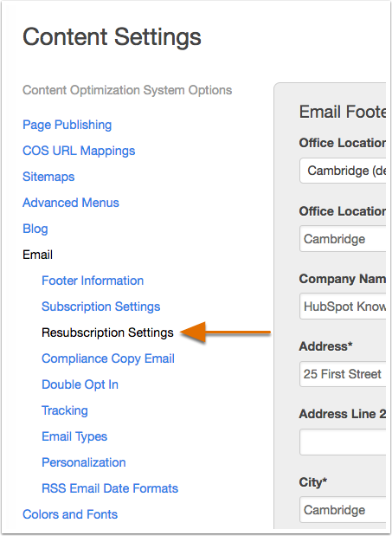Screen dimensions: 392x536
Task: Open RSS Email Date Formats
Action: [x=110, y=488]
